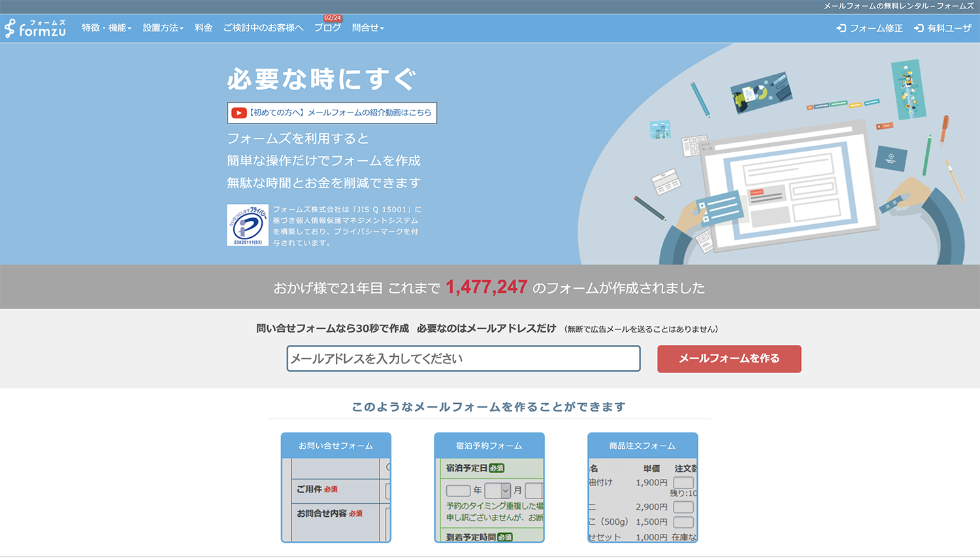Viewport: 980px width, 558px height.
Task: Click the top-right メールフォームの無料レンタル text
Action: click(x=898, y=6)
